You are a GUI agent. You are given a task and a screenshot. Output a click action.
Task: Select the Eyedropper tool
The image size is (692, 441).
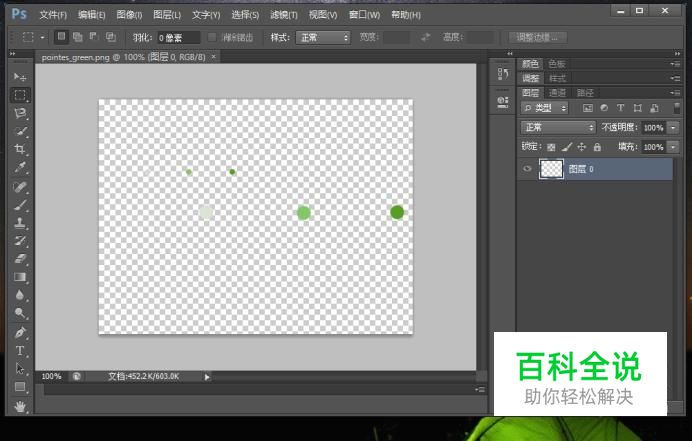(x=20, y=167)
